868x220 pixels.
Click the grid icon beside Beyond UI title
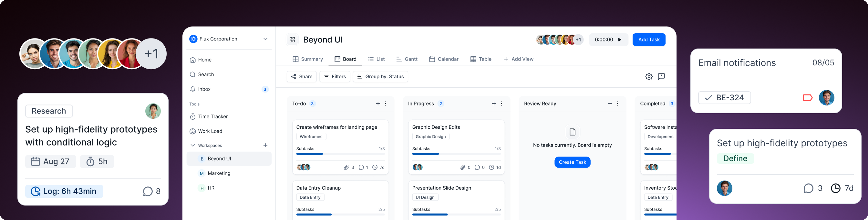click(x=292, y=40)
